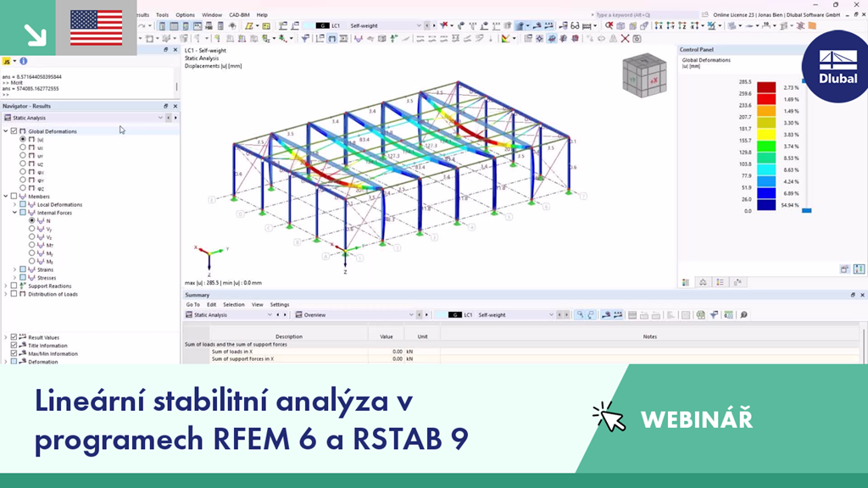Click the camera screenshot icon in toolbar
Viewport: 868px width, 488px height.
coord(637,39)
